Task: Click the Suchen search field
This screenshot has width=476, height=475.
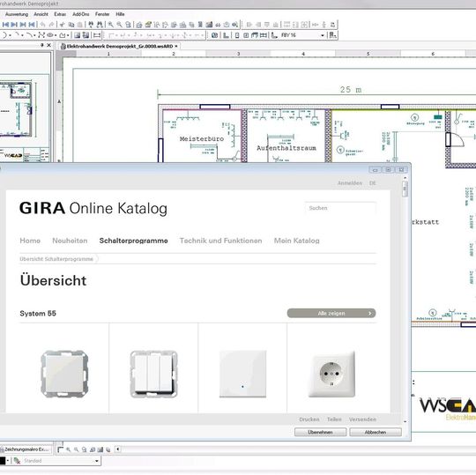Action: click(340, 208)
